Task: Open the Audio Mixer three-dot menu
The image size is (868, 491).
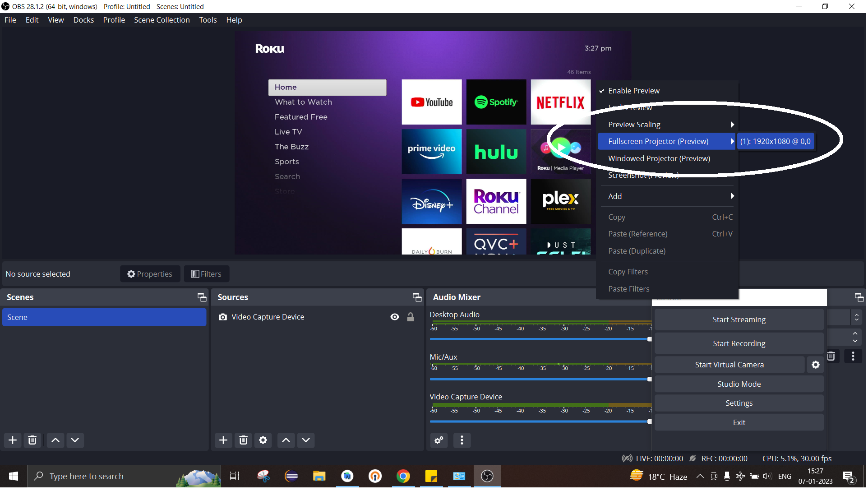Action: click(462, 440)
